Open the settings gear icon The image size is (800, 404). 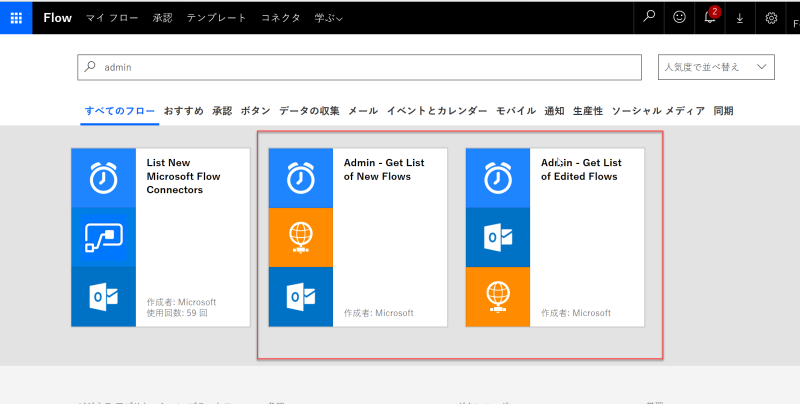tap(771, 18)
